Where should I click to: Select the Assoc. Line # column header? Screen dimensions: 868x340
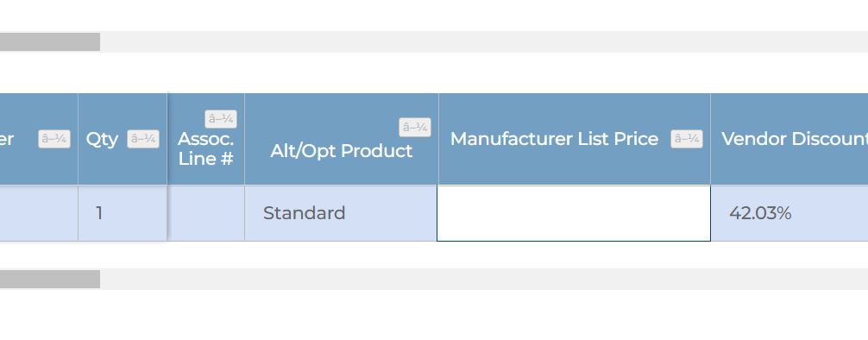pos(206,149)
